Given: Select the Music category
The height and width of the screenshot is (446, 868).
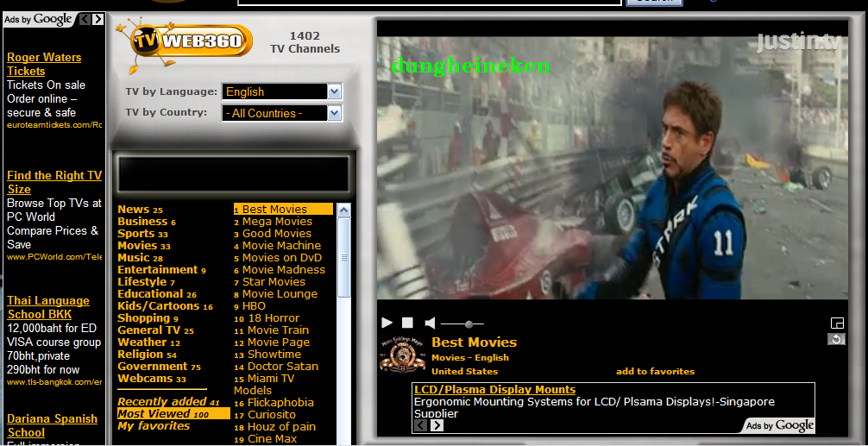Looking at the screenshot, I should (x=140, y=258).
